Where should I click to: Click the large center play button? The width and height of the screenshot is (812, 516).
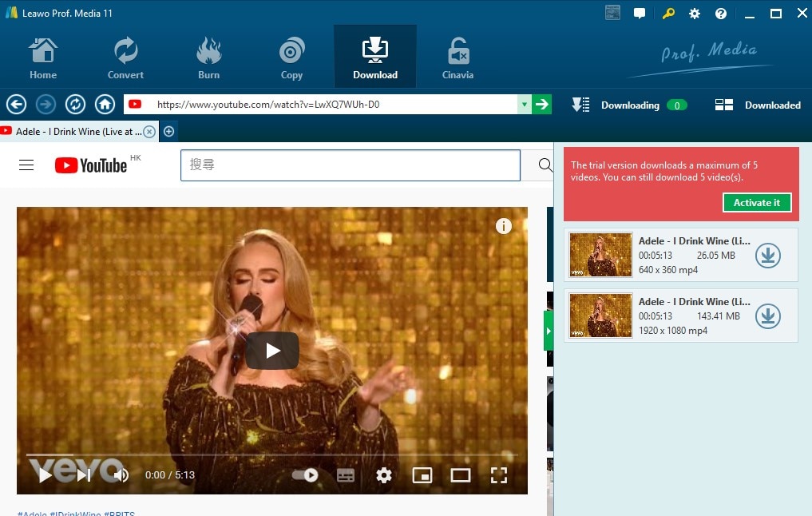coord(272,351)
